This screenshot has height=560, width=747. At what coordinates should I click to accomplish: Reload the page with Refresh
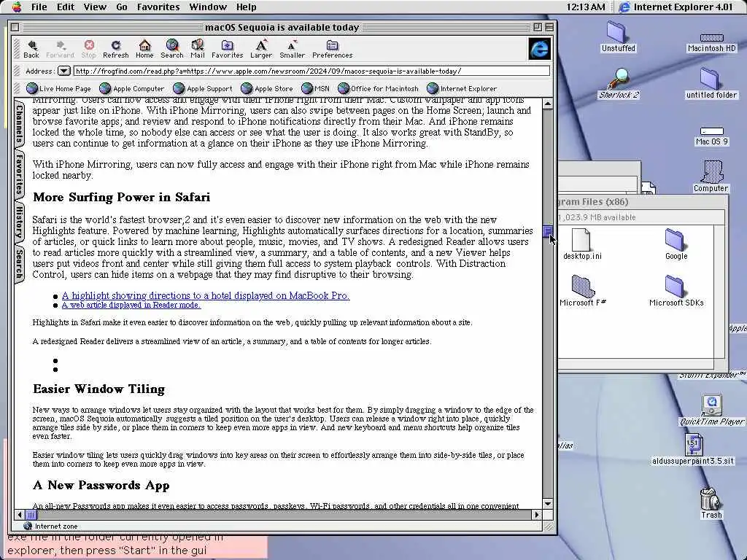[116, 49]
